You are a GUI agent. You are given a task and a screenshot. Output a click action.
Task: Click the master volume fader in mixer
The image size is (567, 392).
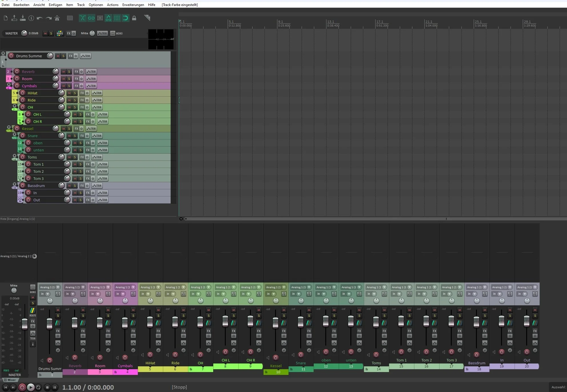(x=25, y=324)
